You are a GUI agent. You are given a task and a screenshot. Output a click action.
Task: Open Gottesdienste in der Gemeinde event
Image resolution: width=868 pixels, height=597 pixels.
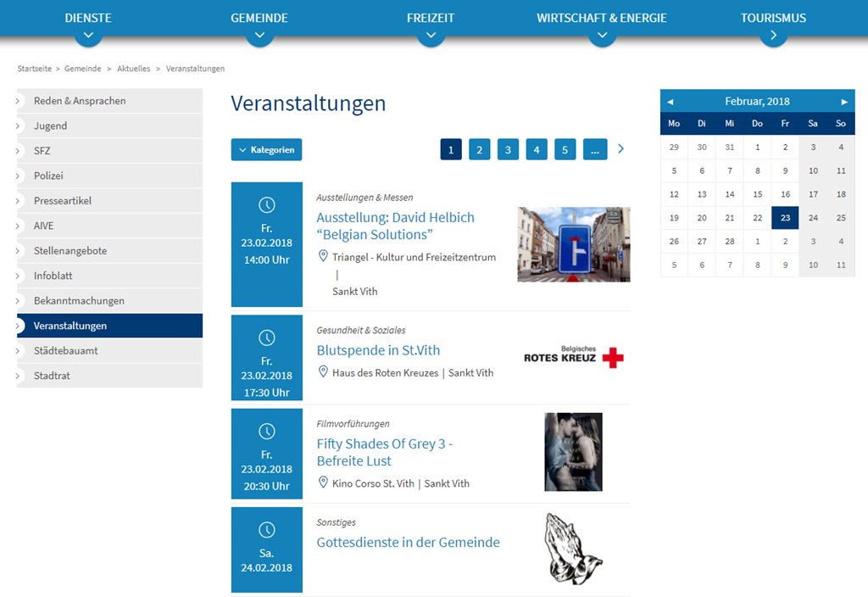(408, 542)
